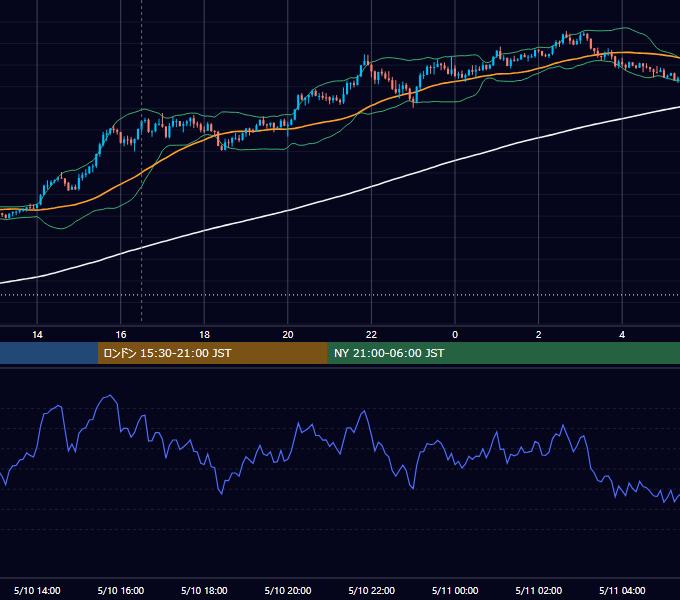Click the "5/10 14:00" date label
Screen dimensions: 680x600
coord(37,590)
